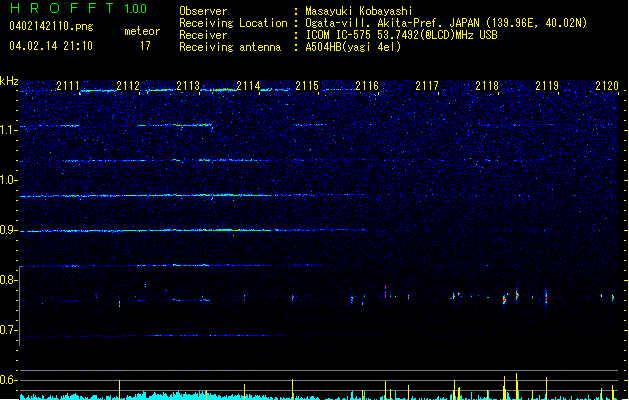Click the HROFFT 1.0.0 title text

tap(79, 8)
